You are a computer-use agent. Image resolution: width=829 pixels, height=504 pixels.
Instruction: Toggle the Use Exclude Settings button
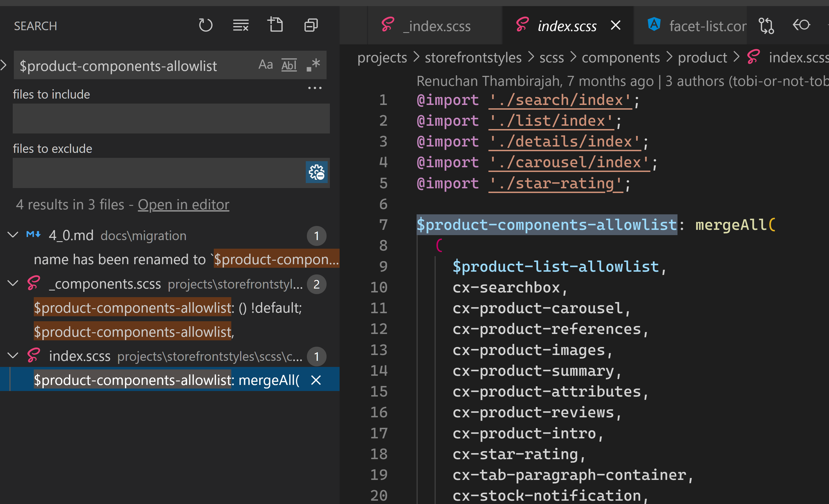coord(316,172)
